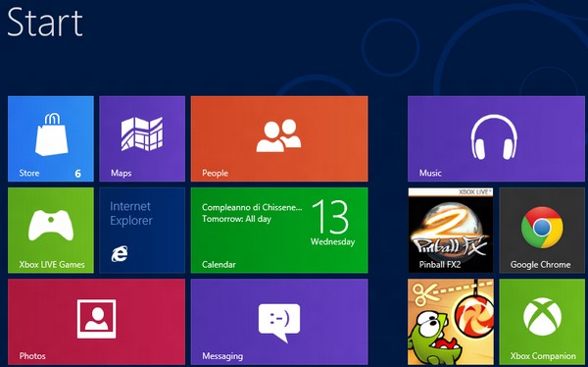Click the Start heading text
The image size is (588, 367).
45,23
